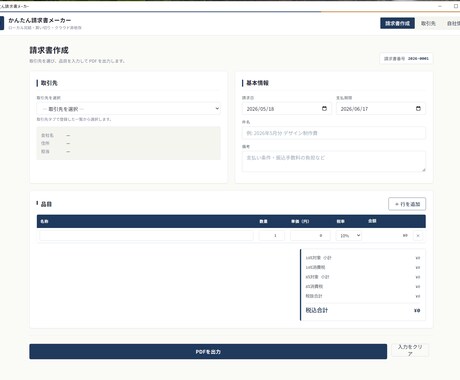
Task: Click the PDFを出力 button
Action: (208, 352)
